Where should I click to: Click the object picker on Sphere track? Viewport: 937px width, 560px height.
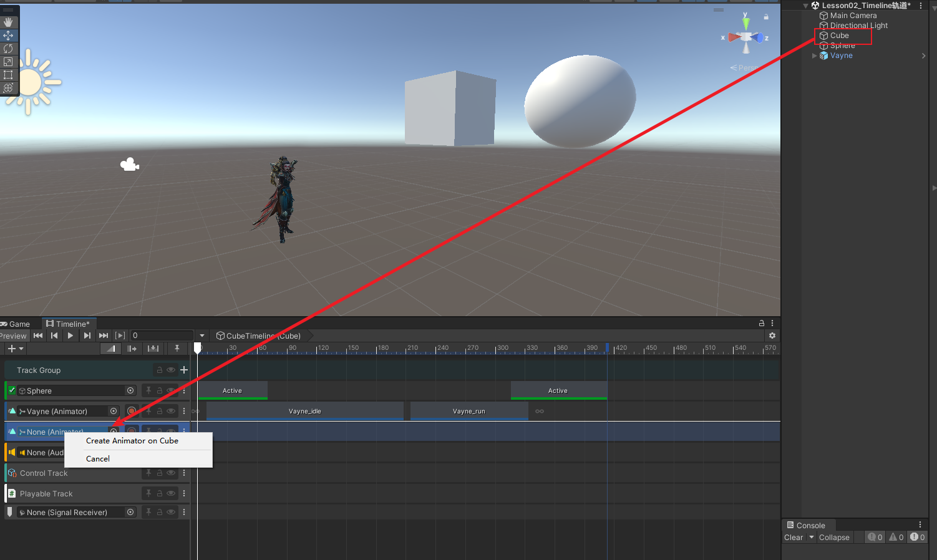coord(130,390)
